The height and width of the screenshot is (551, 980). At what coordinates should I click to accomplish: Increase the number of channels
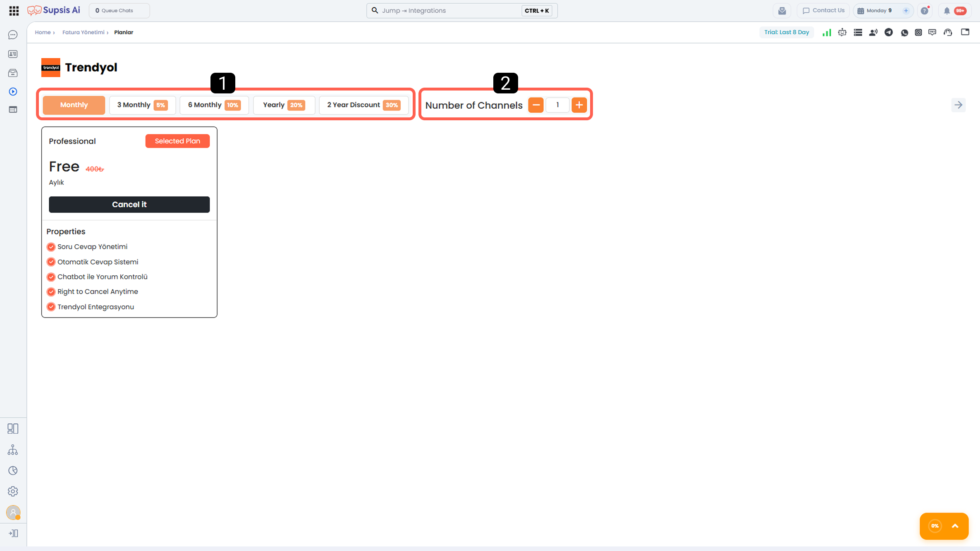(x=579, y=105)
